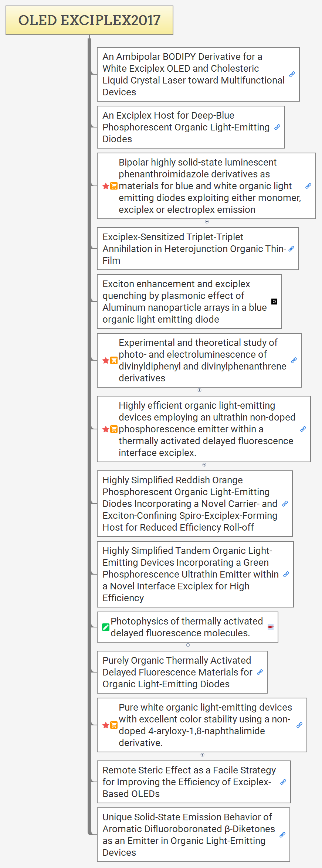Click red star on Bipolar phenanthroimidazole node

pos(106,186)
